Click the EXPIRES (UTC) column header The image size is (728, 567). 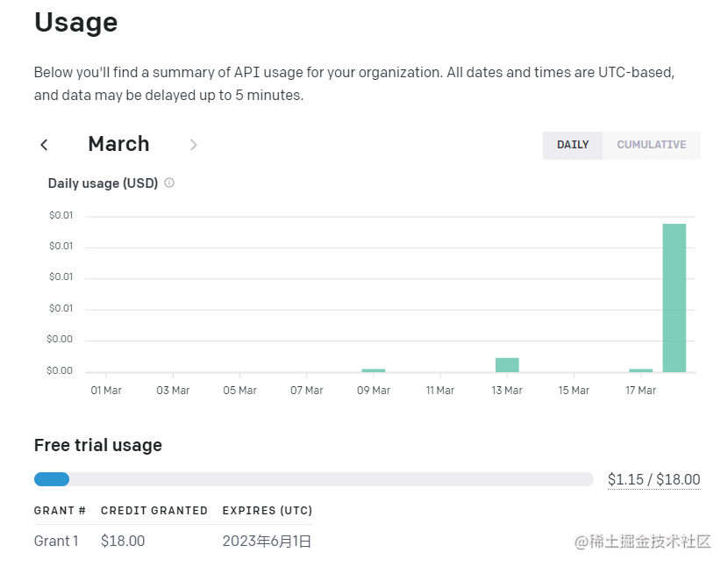tap(267, 510)
